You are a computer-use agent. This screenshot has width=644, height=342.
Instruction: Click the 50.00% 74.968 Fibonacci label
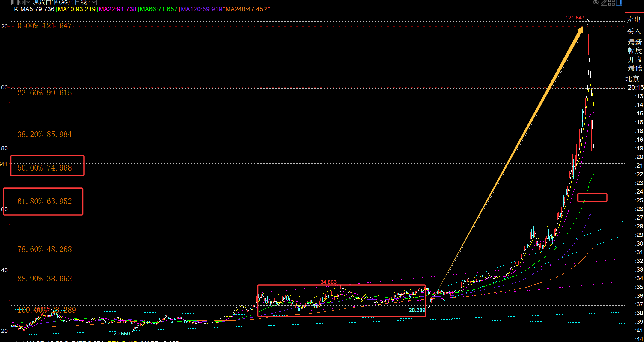(x=45, y=168)
